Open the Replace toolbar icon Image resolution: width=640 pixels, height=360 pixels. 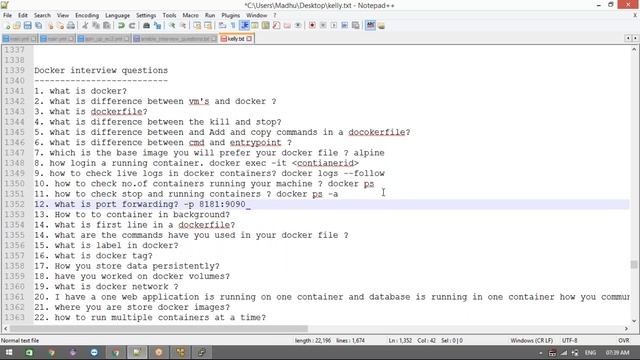[x=157, y=26]
